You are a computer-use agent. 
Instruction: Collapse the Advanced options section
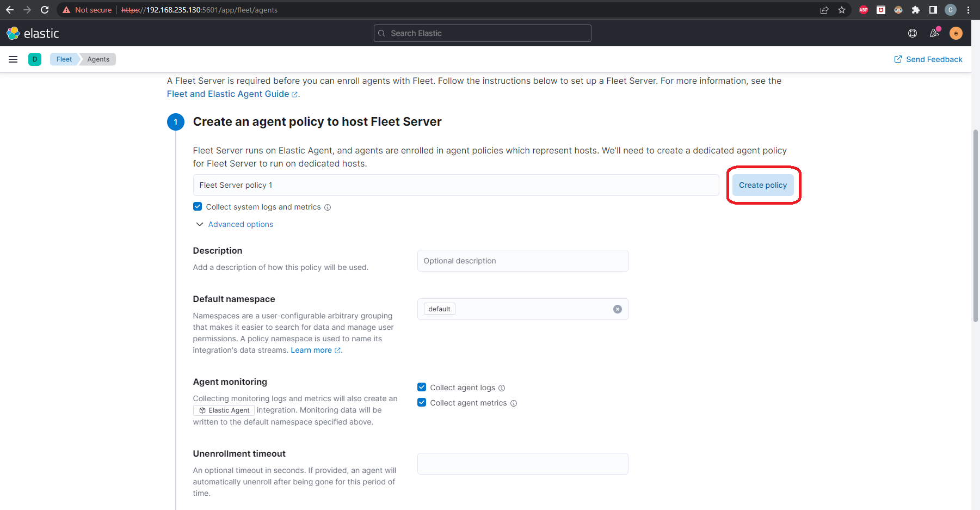pos(240,224)
